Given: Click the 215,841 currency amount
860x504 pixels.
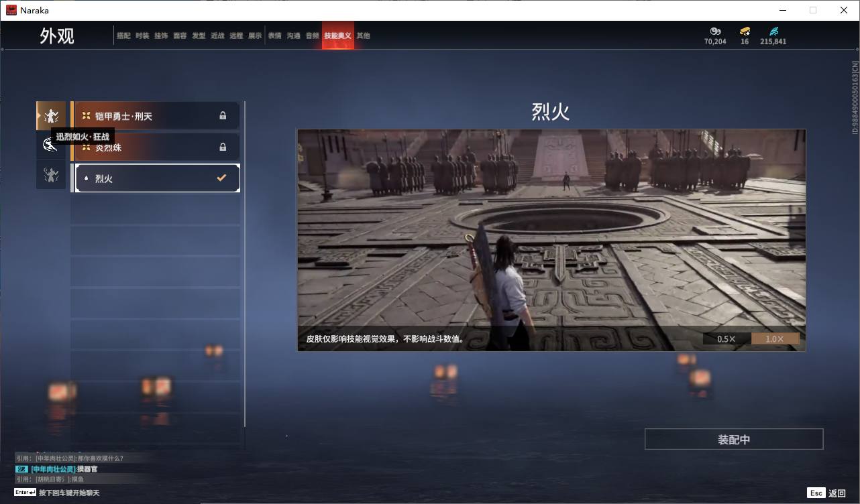Looking at the screenshot, I should [x=773, y=42].
